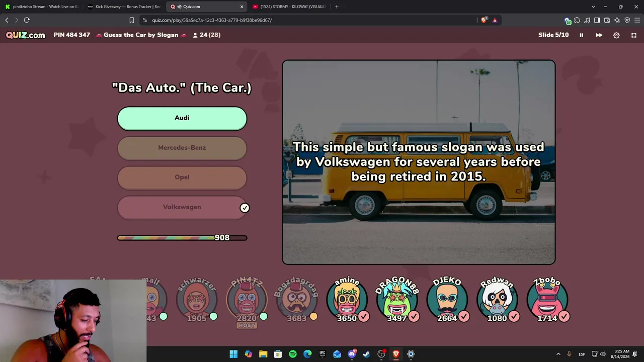Open Epic Games Launcher from the taskbar

322,354
